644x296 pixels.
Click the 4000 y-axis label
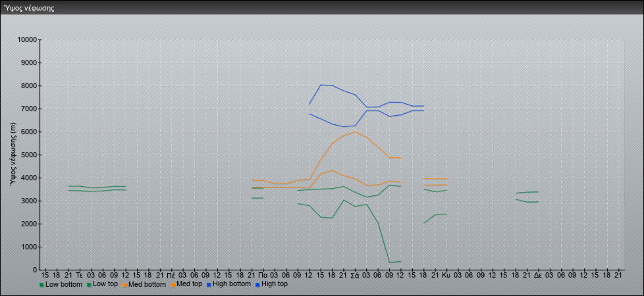(29, 178)
